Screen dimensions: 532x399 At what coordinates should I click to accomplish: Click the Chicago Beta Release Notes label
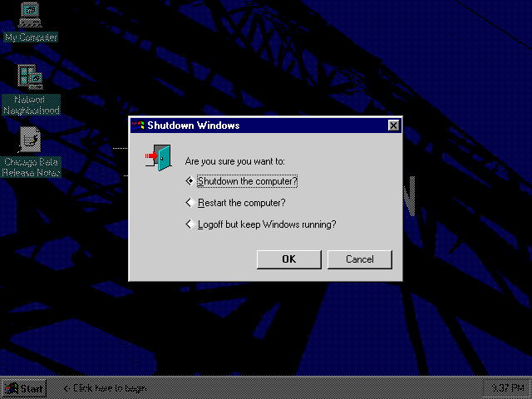(32, 167)
